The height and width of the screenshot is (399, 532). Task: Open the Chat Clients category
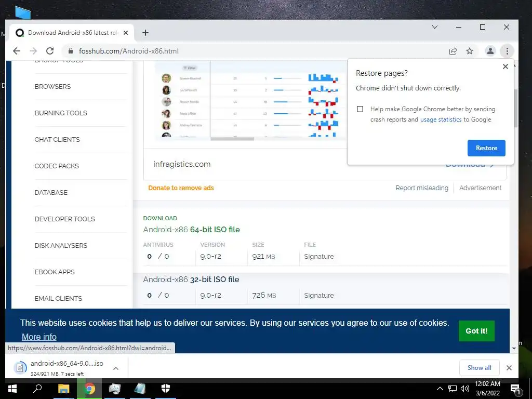(x=57, y=139)
